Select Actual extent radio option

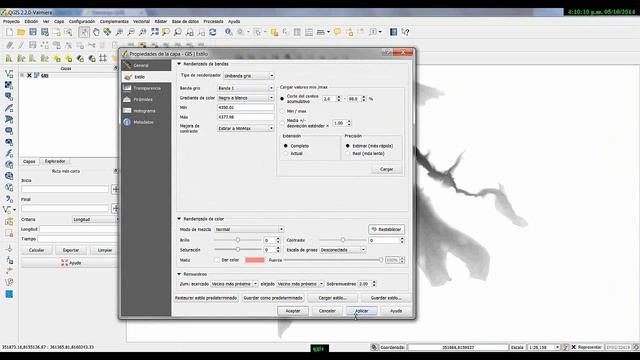coord(286,153)
